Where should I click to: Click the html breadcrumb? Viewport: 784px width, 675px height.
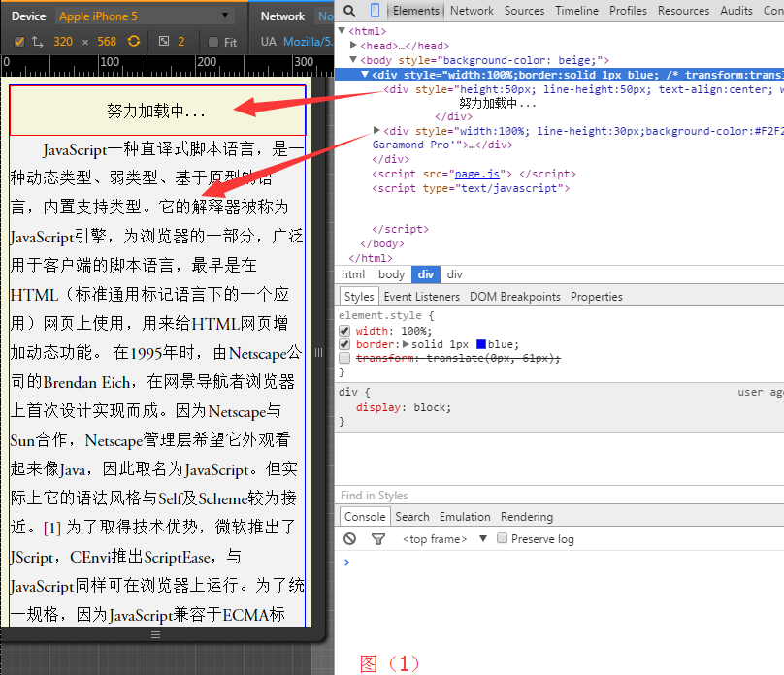pyautogui.click(x=353, y=274)
